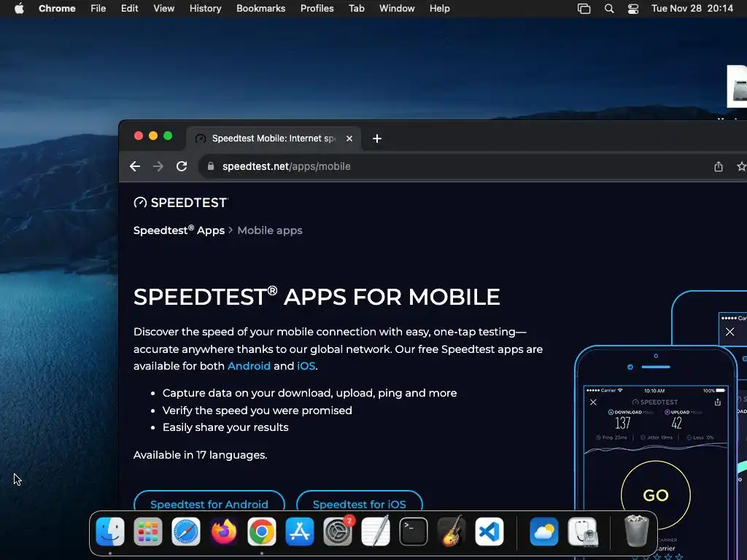Screen dimensions: 747x560
Task: Open Firefox from the Dock
Action: click(x=223, y=531)
